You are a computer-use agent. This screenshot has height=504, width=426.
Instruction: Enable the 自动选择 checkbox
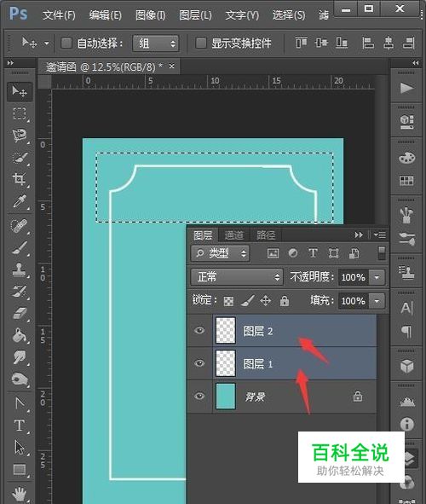coord(66,43)
